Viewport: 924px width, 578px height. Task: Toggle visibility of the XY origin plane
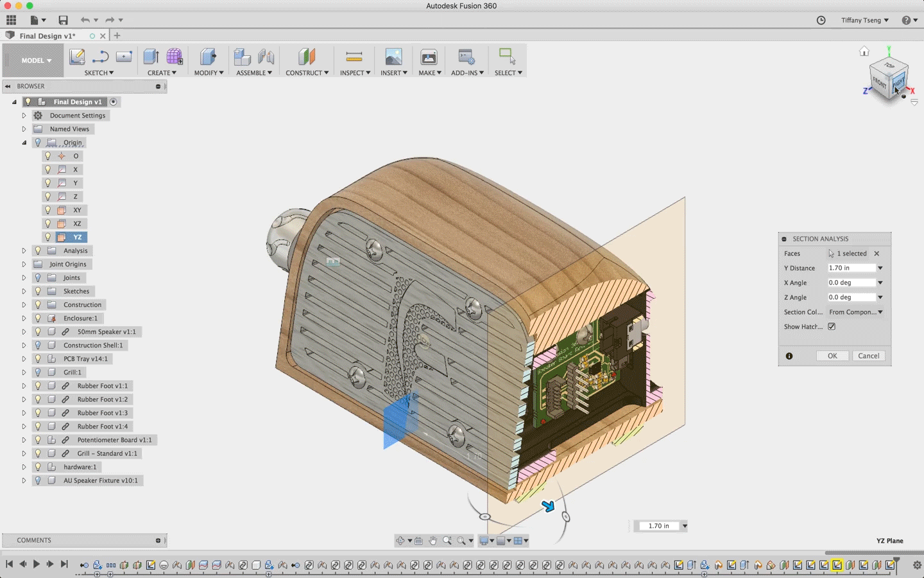[x=47, y=210]
